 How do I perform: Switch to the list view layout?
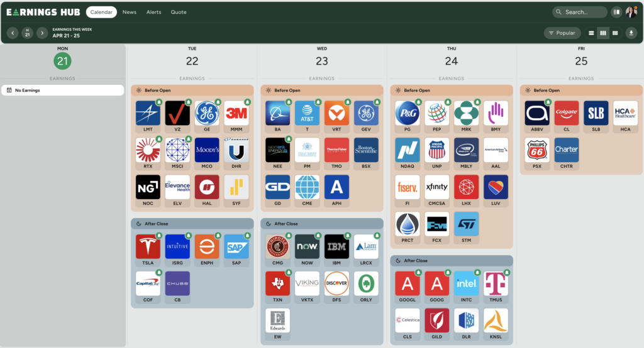coord(591,33)
